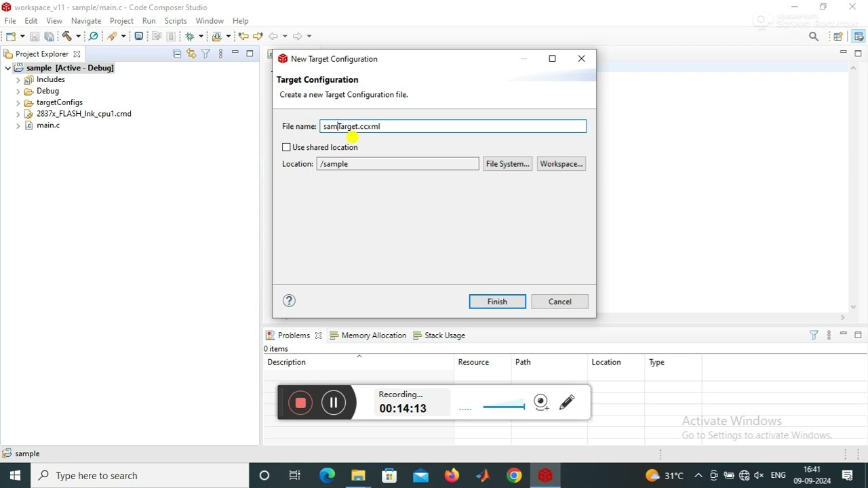Click the Save toolbar icon
The height and width of the screenshot is (488, 868).
tap(35, 36)
